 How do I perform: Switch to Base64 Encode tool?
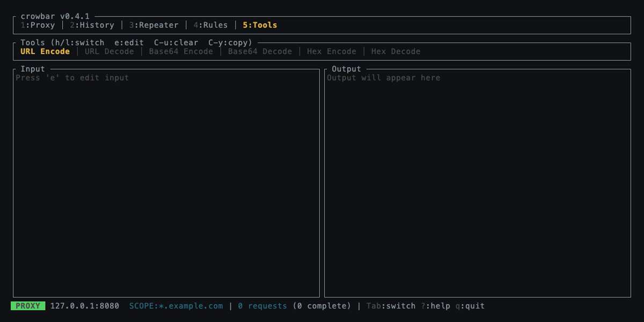(x=181, y=52)
